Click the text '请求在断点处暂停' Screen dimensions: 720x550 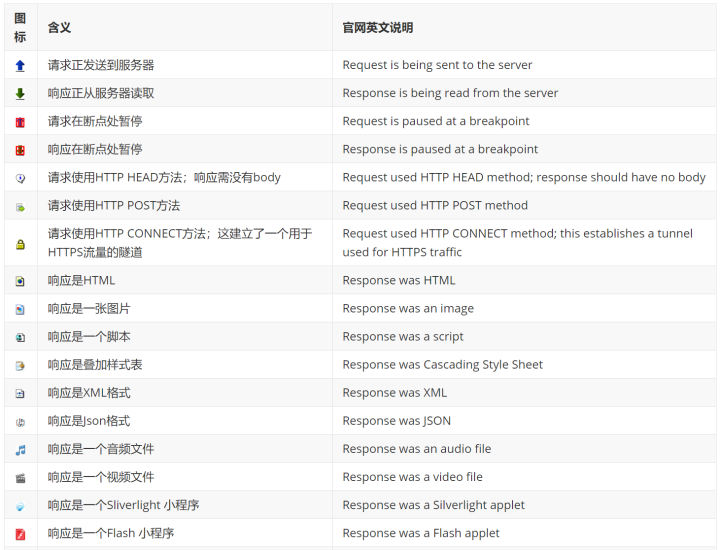pyautogui.click(x=95, y=121)
